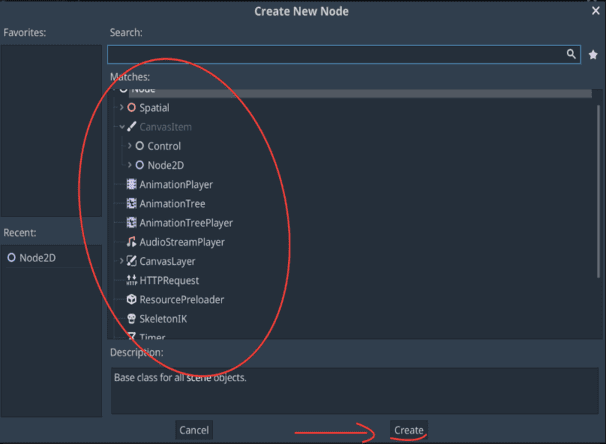Click the search magnifier icon
This screenshot has width=606, height=444.
(x=572, y=55)
